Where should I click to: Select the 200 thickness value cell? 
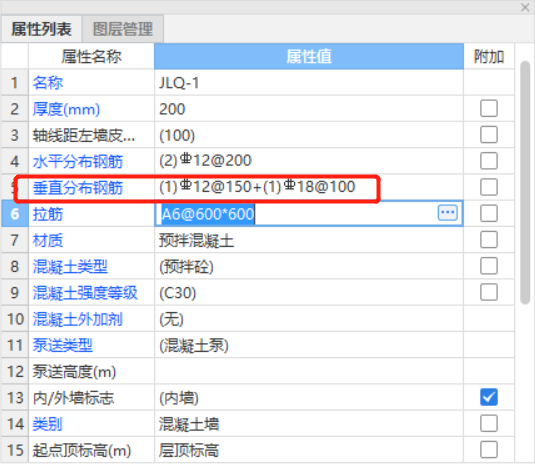[x=309, y=109]
